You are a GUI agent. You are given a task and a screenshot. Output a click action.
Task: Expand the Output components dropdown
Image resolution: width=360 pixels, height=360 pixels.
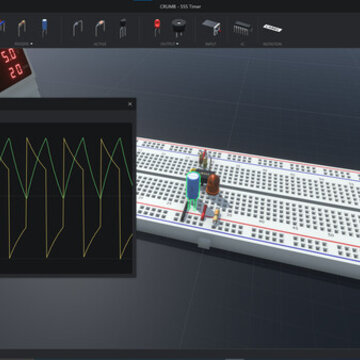170,44
